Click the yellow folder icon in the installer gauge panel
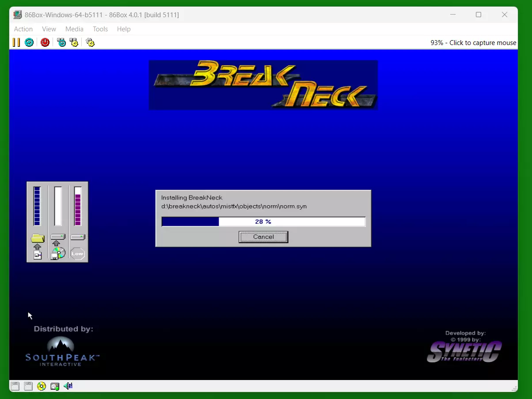Image resolution: width=532 pixels, height=399 pixels. 38,238
